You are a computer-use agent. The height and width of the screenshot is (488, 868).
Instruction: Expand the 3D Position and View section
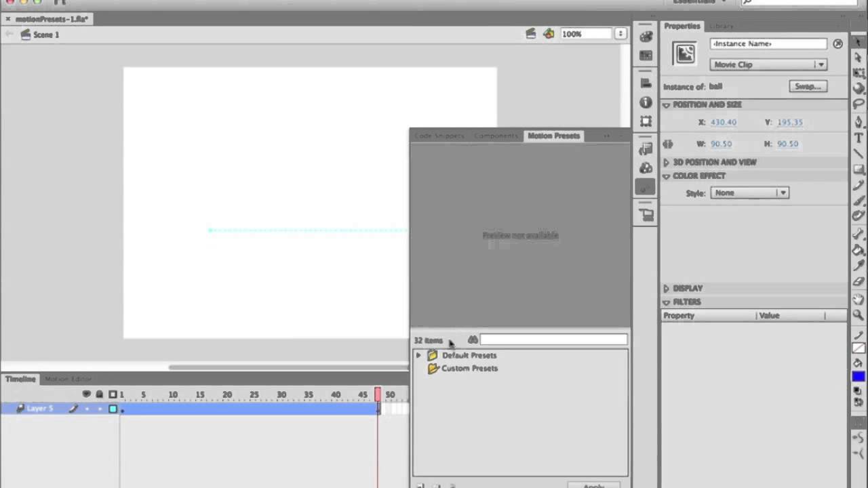667,163
